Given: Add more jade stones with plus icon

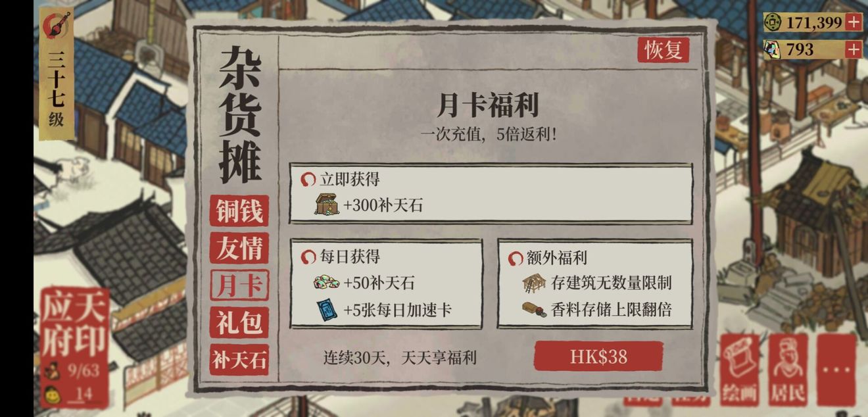Looking at the screenshot, I should pyautogui.click(x=853, y=49).
